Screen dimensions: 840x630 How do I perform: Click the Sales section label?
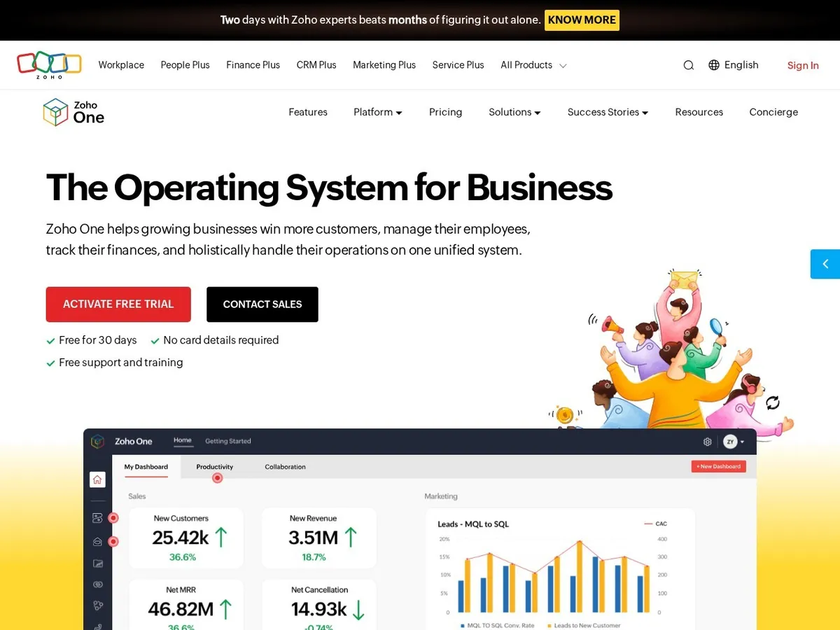pyautogui.click(x=137, y=496)
